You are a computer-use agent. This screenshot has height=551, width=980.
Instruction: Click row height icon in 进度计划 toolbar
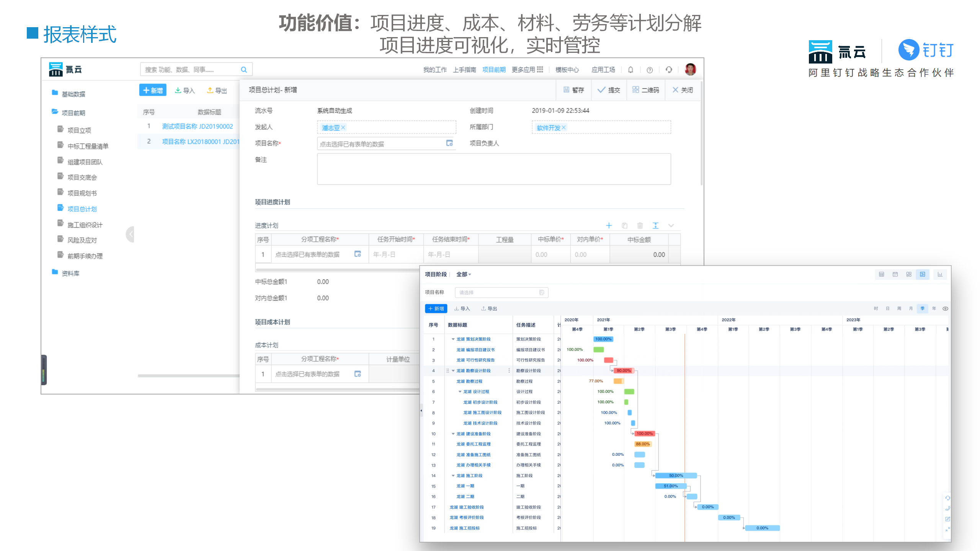(x=655, y=225)
